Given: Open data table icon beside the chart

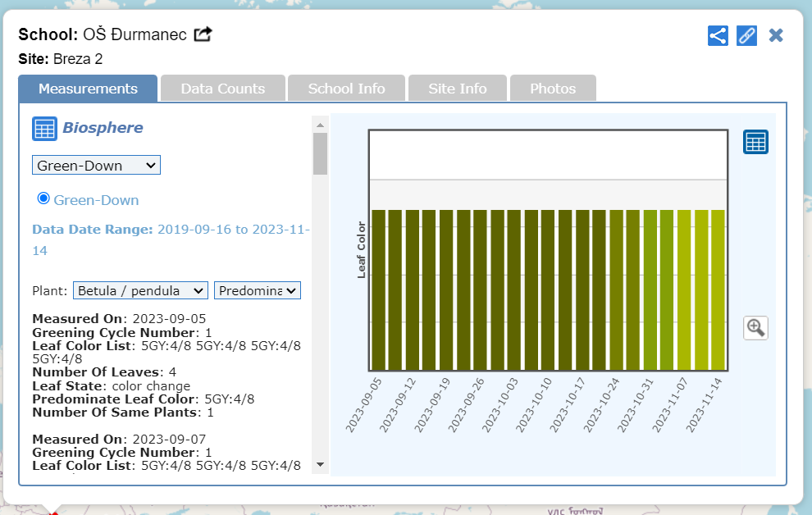Looking at the screenshot, I should pos(755,142).
